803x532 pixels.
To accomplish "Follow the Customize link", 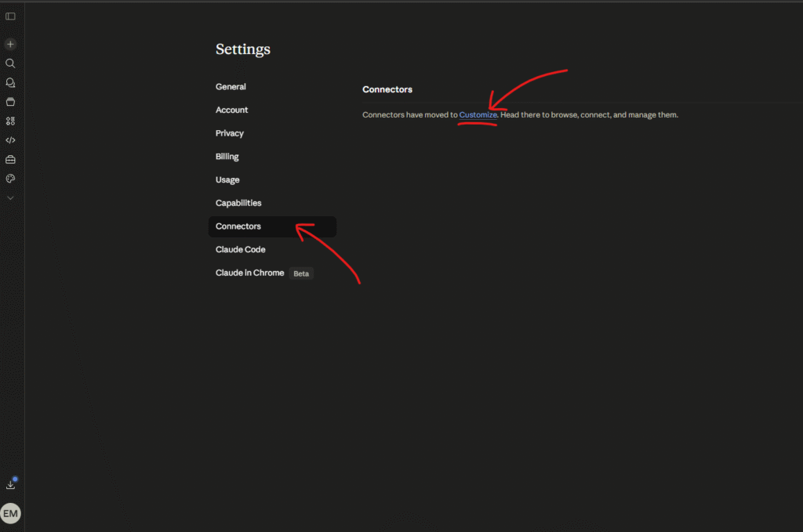I will 478,115.
